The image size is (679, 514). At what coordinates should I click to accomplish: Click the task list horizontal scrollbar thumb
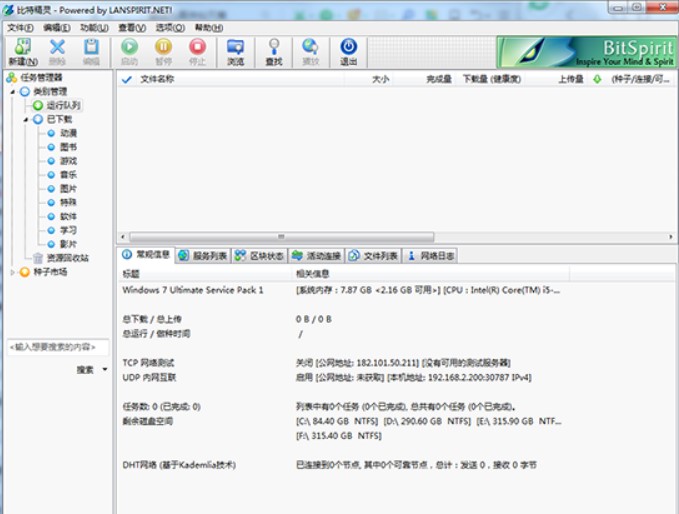pyautogui.click(x=281, y=237)
